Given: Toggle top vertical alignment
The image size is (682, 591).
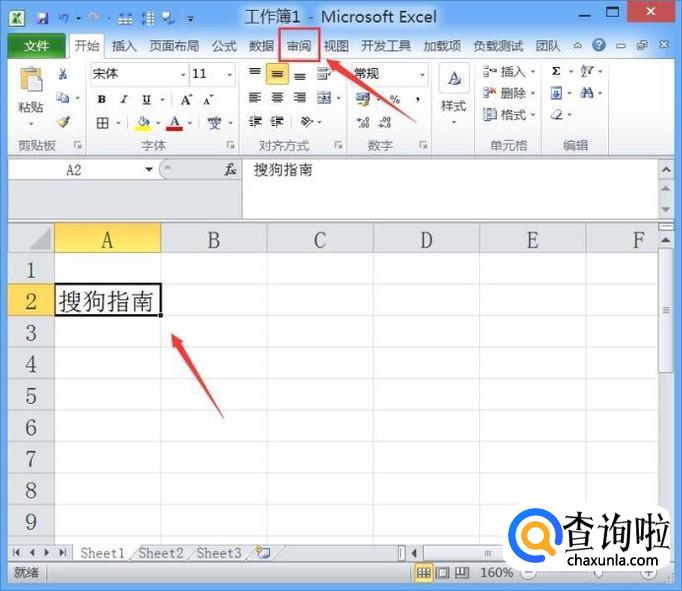Looking at the screenshot, I should (255, 72).
